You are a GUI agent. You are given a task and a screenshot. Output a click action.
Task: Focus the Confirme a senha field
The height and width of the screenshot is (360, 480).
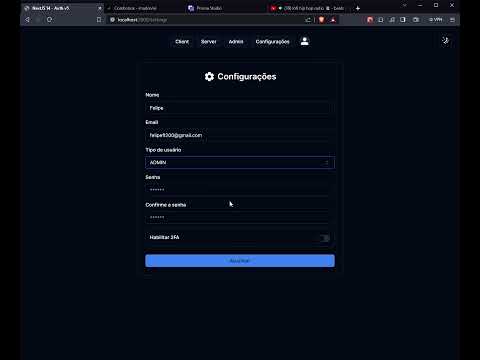point(240,217)
